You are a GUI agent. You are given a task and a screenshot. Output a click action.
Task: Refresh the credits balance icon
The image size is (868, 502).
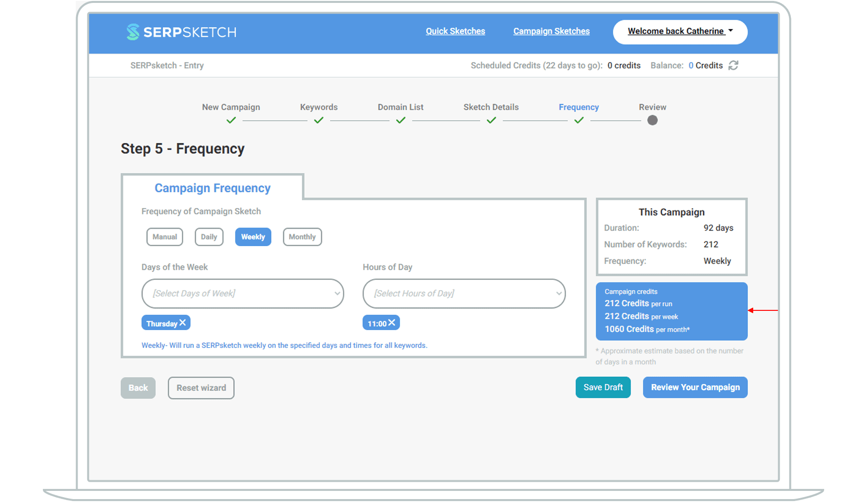(x=733, y=65)
